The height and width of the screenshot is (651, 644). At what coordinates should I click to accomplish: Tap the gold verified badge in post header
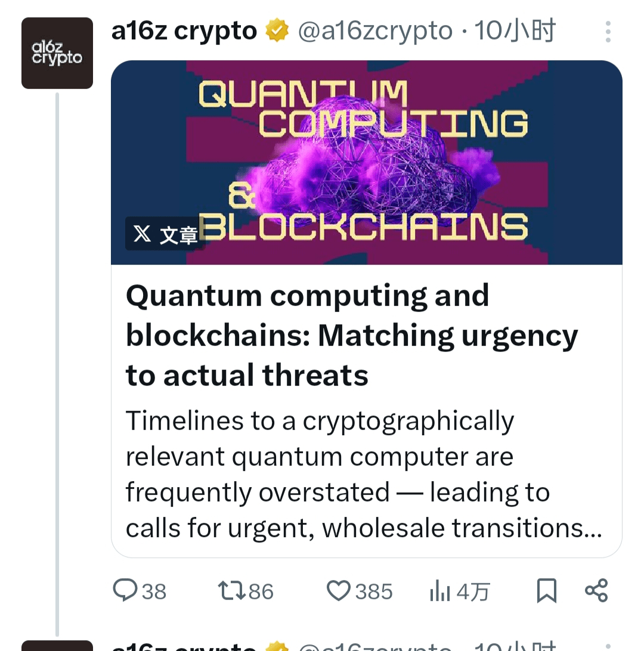point(277,31)
